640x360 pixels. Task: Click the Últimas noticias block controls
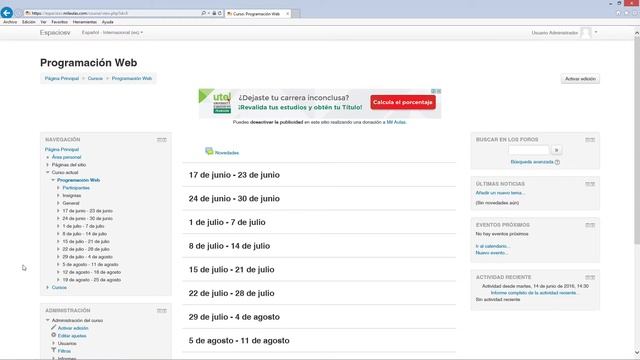click(x=590, y=184)
